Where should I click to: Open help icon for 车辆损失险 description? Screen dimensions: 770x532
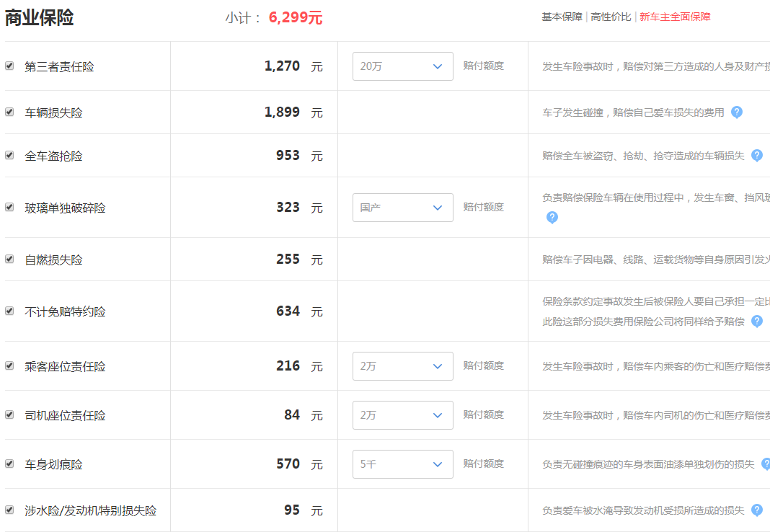click(x=737, y=112)
